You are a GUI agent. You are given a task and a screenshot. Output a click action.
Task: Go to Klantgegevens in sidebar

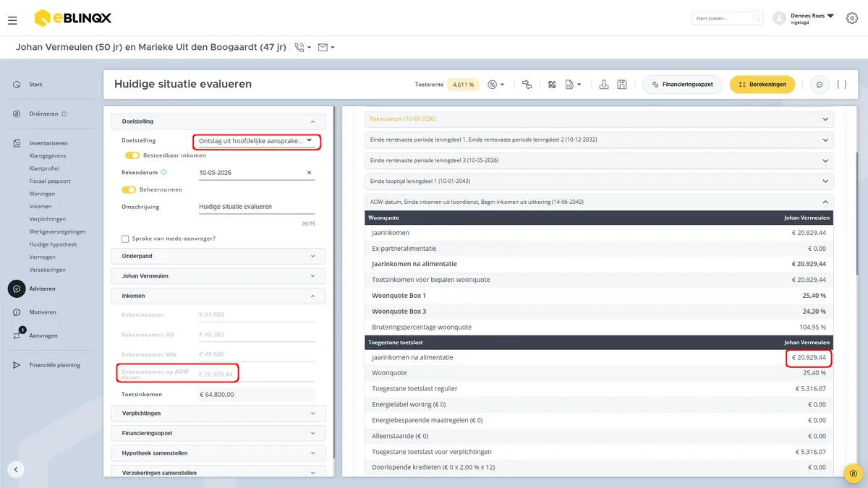(48, 155)
